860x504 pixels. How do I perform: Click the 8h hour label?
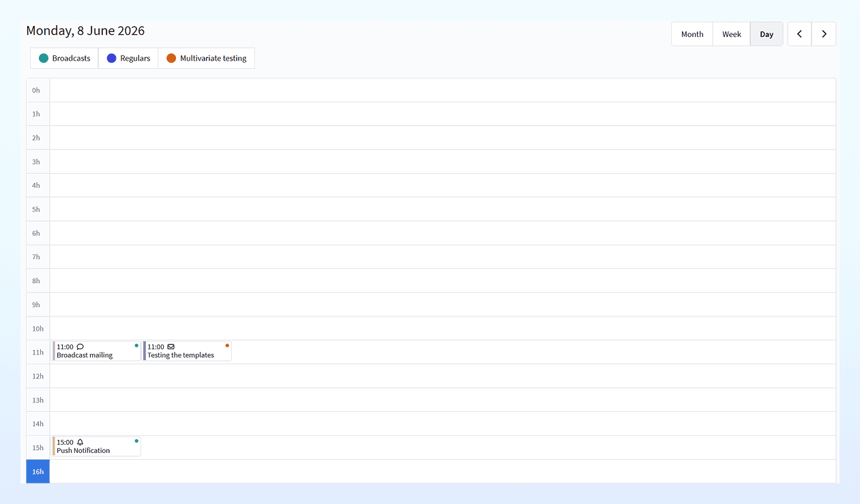tap(37, 281)
